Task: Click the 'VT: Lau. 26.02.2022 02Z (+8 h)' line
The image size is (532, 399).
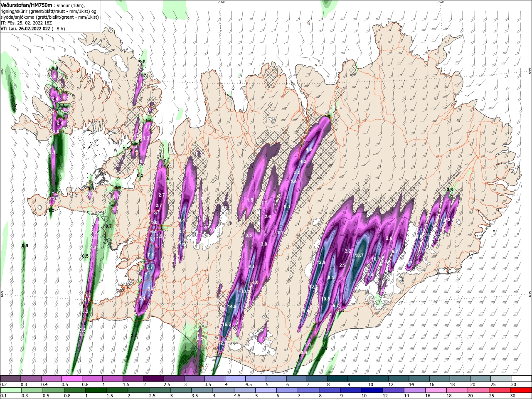Action: (x=33, y=29)
